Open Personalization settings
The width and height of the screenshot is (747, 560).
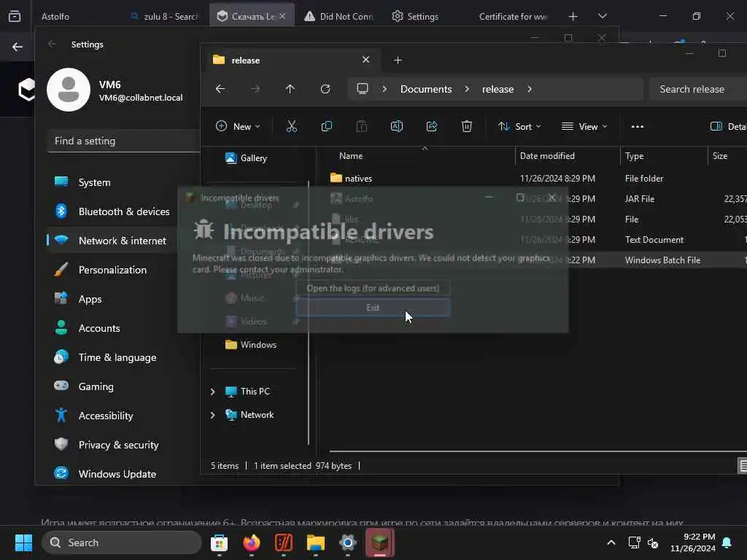[x=111, y=270]
